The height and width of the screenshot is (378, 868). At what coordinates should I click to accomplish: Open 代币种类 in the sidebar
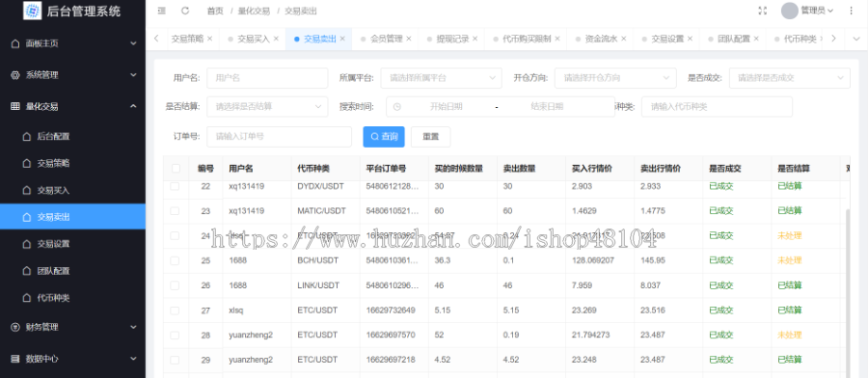(x=72, y=298)
